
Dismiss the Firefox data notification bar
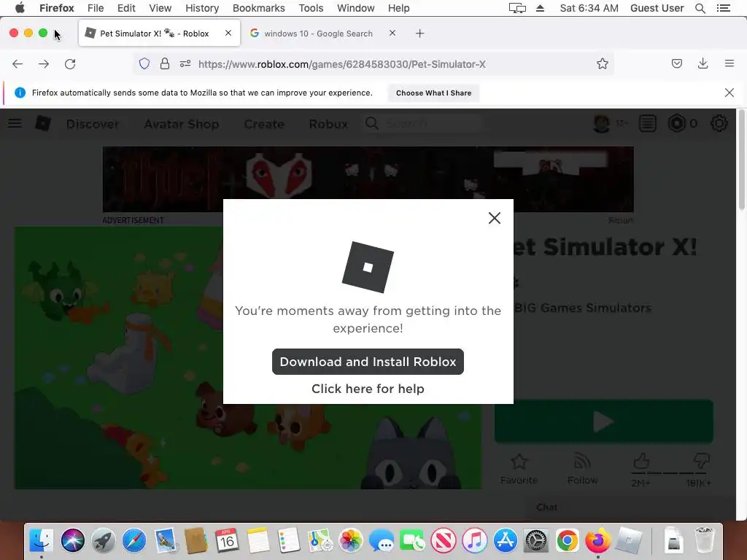[x=729, y=93]
